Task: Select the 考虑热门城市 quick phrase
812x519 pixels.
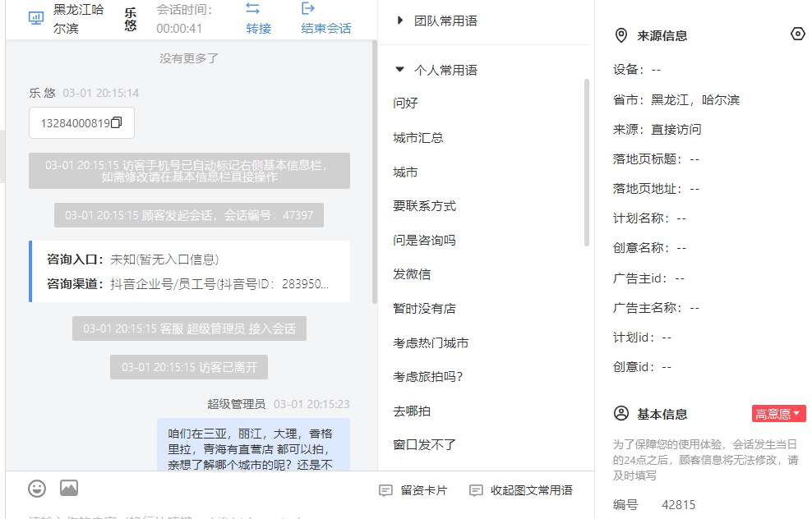Action: click(431, 343)
